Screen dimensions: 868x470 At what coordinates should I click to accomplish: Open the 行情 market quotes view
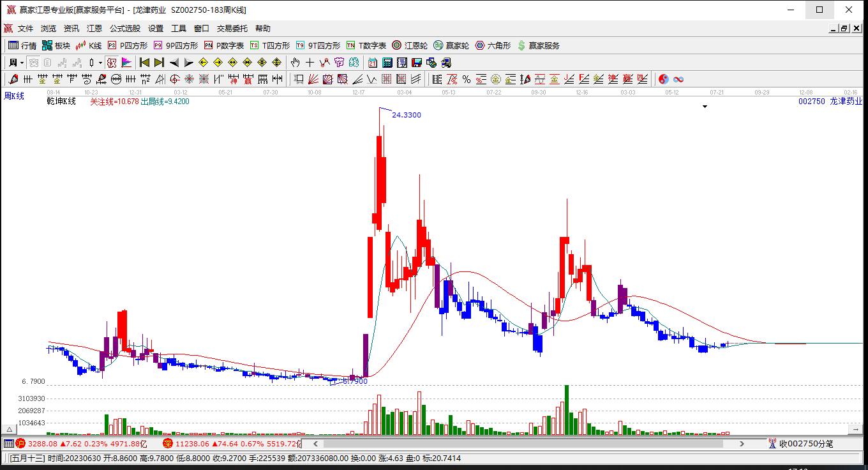click(x=22, y=45)
